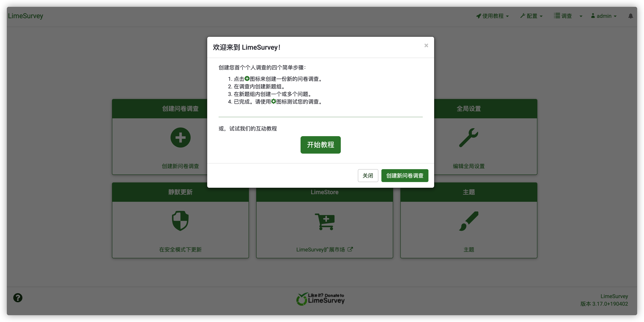Click 创建新问卷调查 button in dialog
The height and width of the screenshot is (322, 644).
pyautogui.click(x=405, y=176)
